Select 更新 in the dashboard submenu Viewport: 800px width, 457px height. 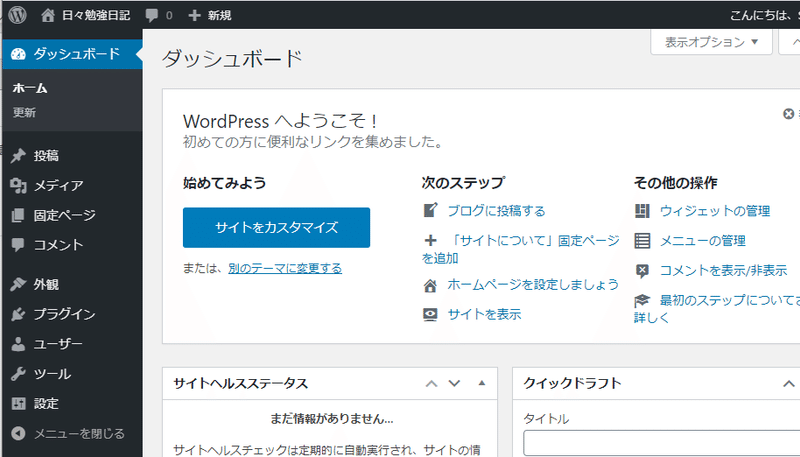pos(24,112)
